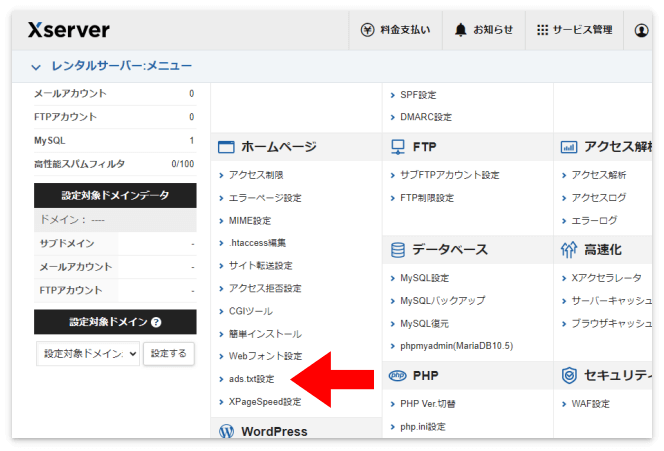664x451 pixels.
Task: Open MySQLバックアップ
Action: (x=443, y=301)
